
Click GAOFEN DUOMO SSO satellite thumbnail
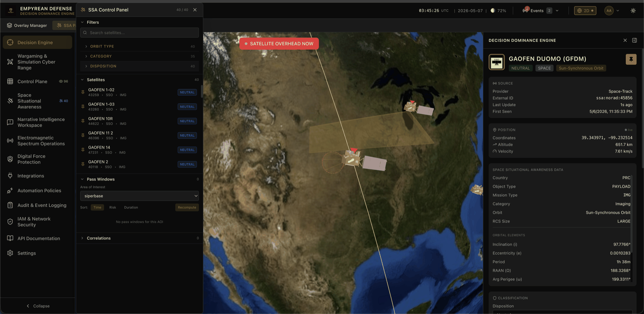(497, 62)
